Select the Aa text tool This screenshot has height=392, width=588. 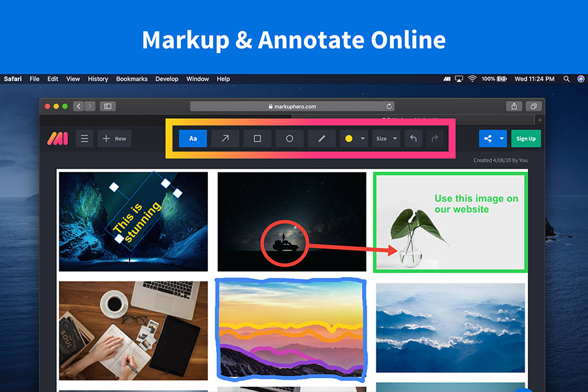pyautogui.click(x=193, y=139)
